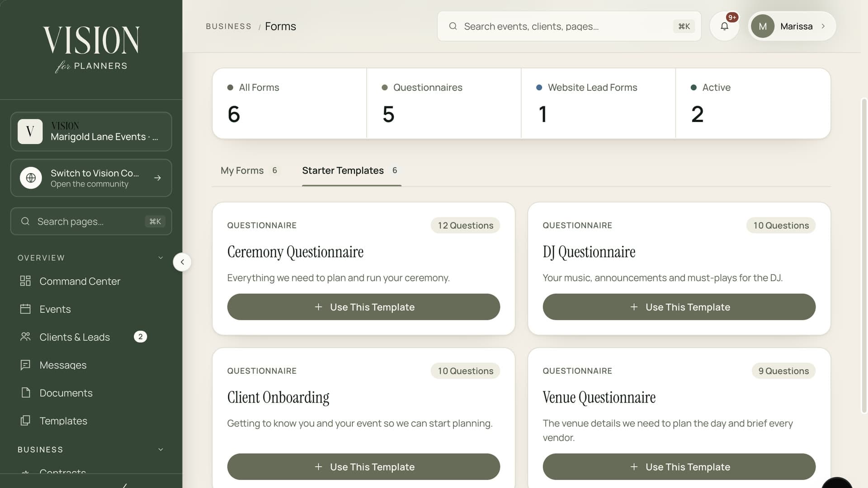Click the arrow beside Switch to Vision Community
Image resolution: width=868 pixels, height=488 pixels.
click(157, 178)
